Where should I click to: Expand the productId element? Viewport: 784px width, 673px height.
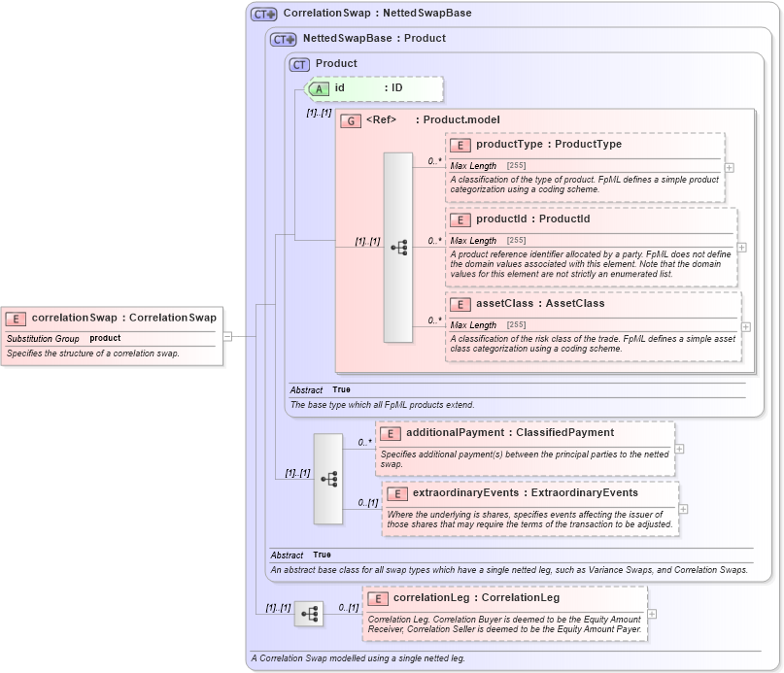point(742,248)
